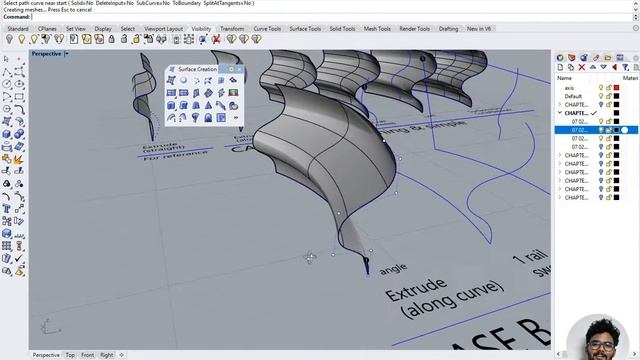Move layer down with down triangle icon
640x360 pixels.
pos(603,67)
